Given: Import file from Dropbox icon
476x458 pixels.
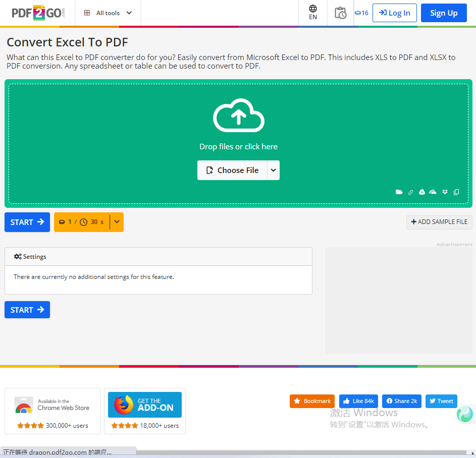Looking at the screenshot, I should point(445,192).
